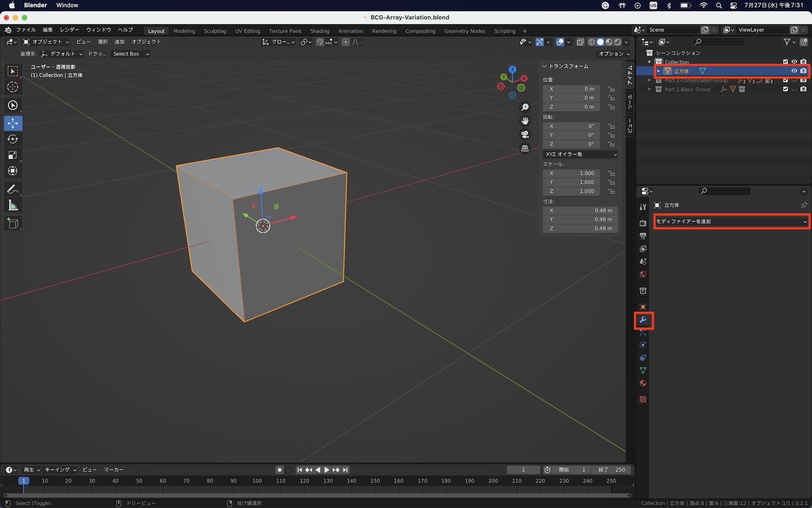Open the レンダー menu

point(68,30)
